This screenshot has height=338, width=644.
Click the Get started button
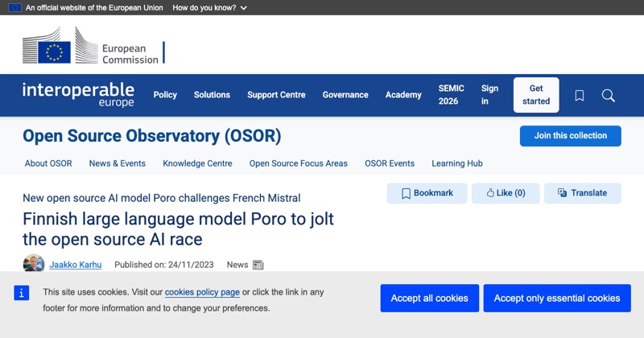(536, 95)
